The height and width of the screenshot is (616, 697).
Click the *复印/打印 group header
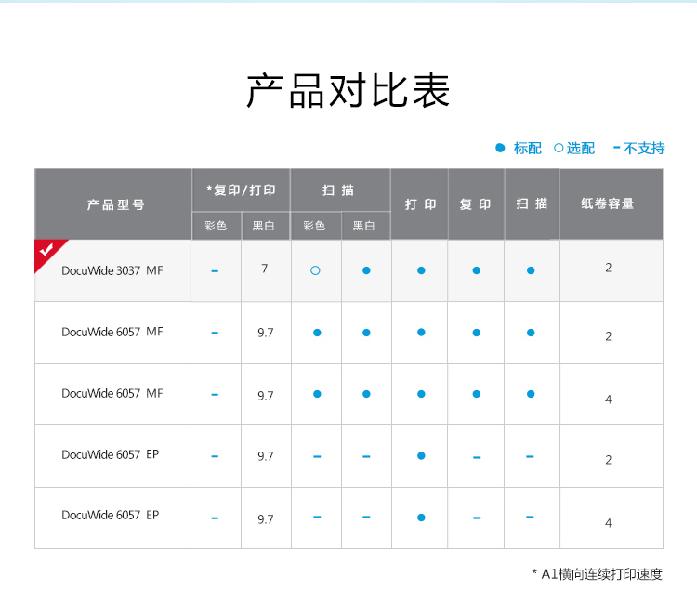[241, 190]
